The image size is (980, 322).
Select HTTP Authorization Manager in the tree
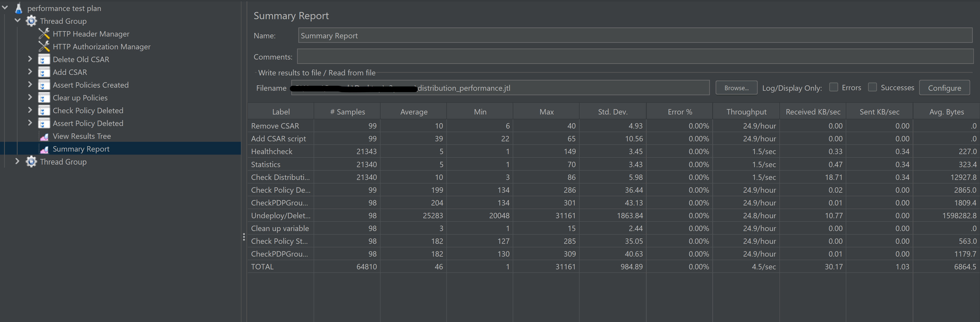pos(102,47)
